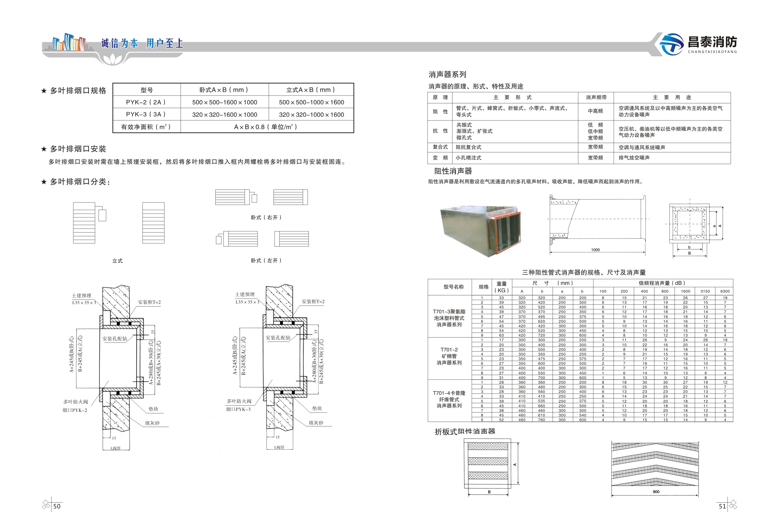
Task: Click the 小孔喷注式 cell
Action: click(x=515, y=158)
